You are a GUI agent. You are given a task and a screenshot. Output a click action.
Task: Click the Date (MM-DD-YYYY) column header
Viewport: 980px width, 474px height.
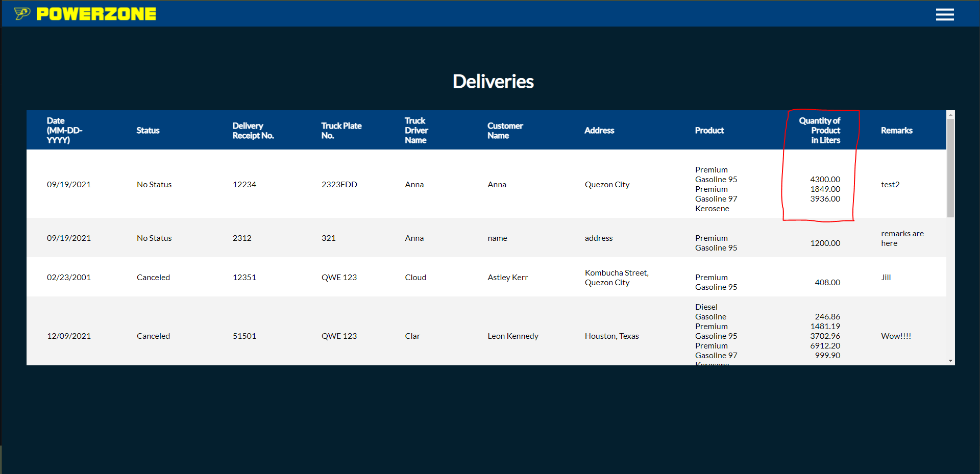point(65,130)
